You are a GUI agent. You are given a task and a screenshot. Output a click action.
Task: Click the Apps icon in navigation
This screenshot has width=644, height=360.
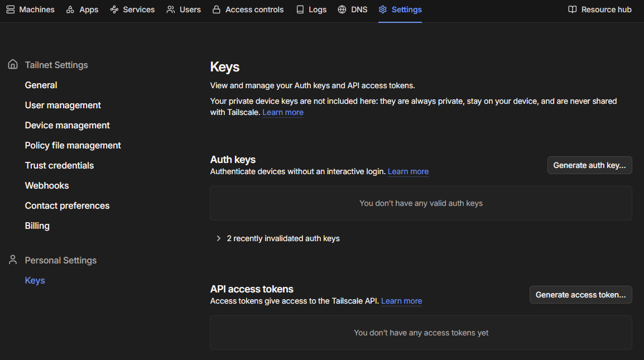tap(70, 9)
